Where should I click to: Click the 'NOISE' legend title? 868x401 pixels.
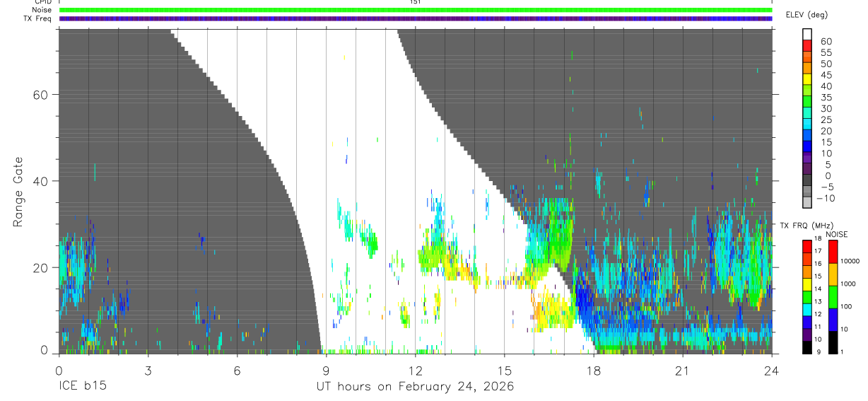point(836,234)
